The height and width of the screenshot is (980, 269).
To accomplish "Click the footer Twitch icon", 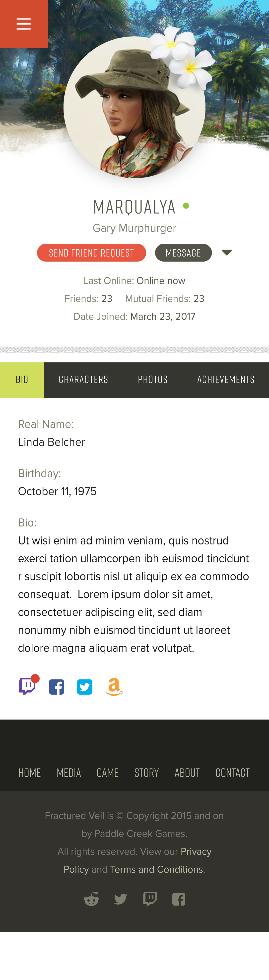I will (x=150, y=899).
